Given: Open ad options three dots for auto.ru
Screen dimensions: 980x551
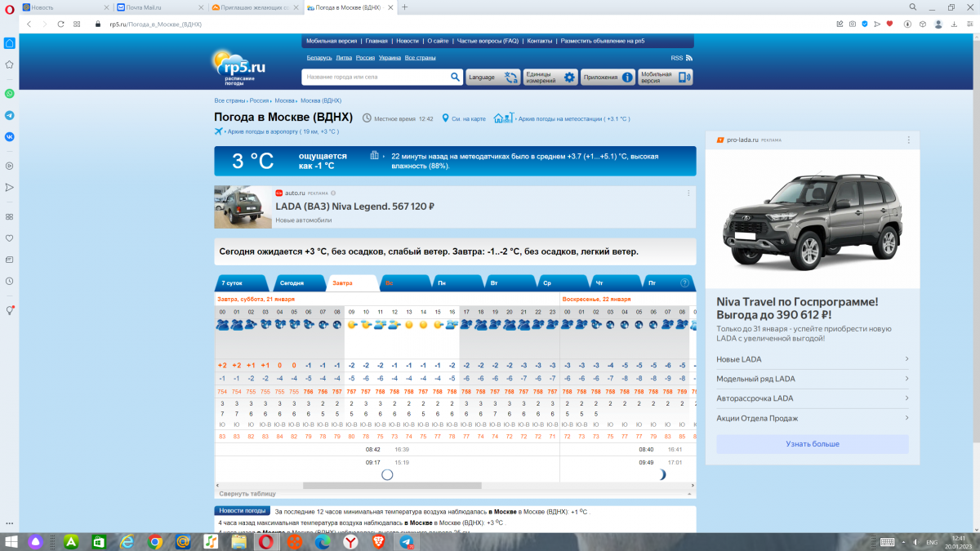Looking at the screenshot, I should pos(688,193).
